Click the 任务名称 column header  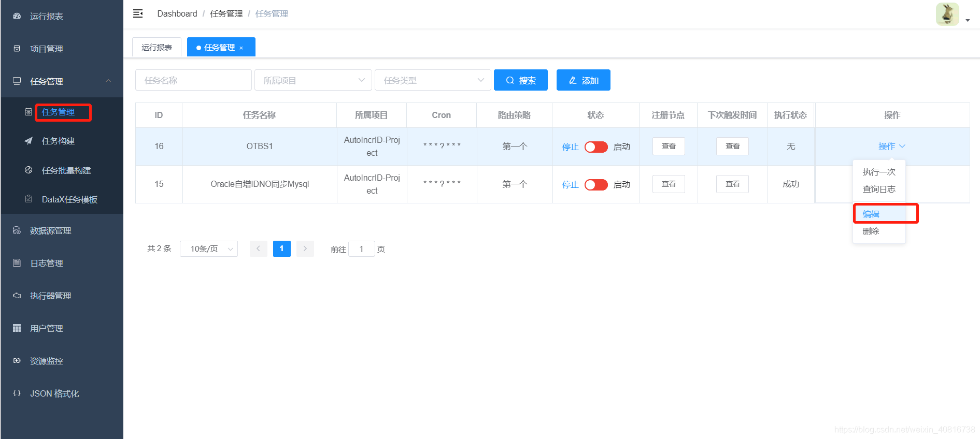[260, 115]
